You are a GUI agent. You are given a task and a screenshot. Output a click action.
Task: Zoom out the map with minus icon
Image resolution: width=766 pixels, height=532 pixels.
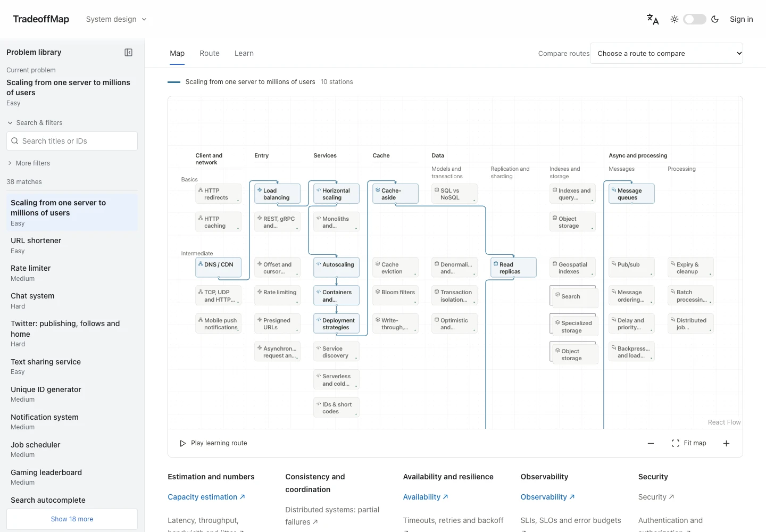click(651, 443)
